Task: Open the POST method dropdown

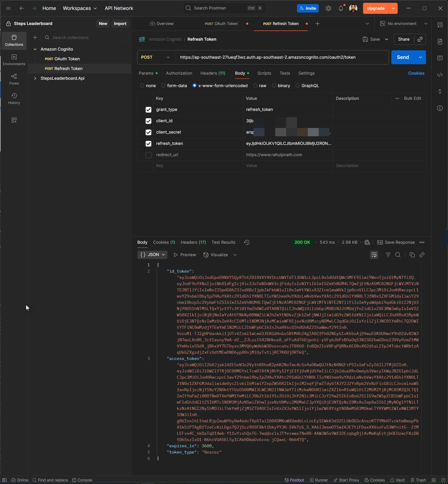Action: tap(155, 57)
